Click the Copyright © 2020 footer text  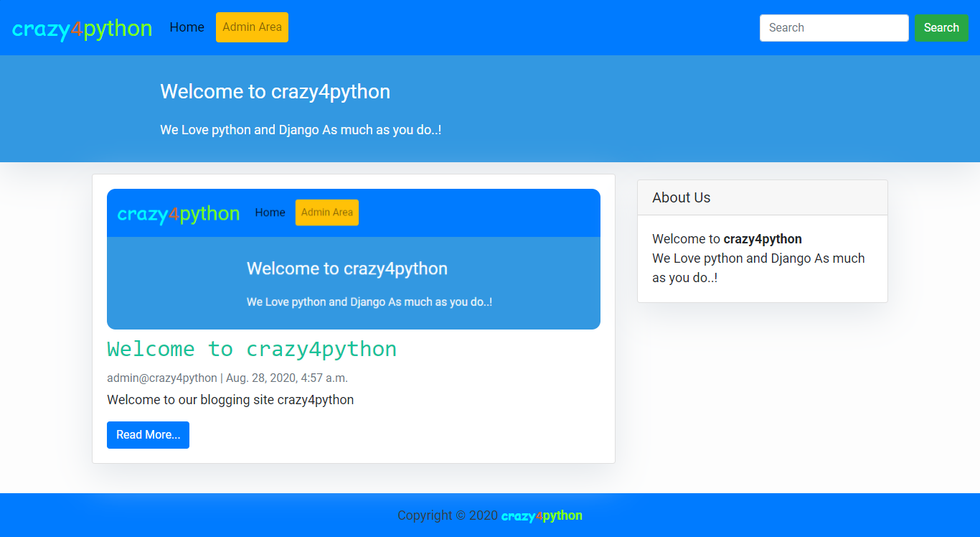447,515
